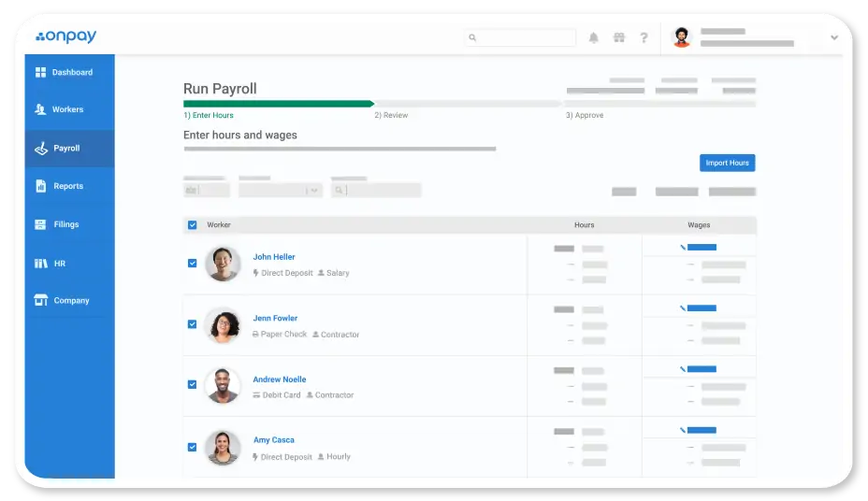Go to the Dashboard sidebar item
The image size is (868, 501).
[x=71, y=72]
